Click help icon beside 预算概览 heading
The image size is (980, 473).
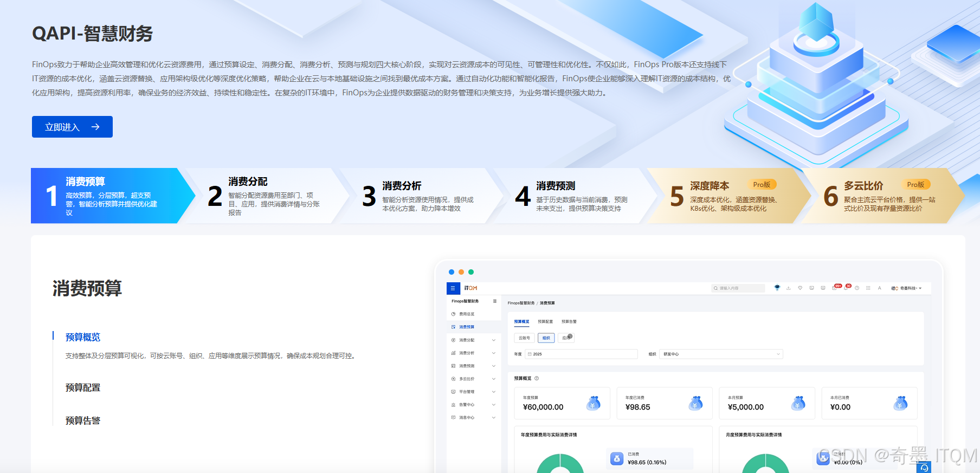pyautogui.click(x=537, y=379)
